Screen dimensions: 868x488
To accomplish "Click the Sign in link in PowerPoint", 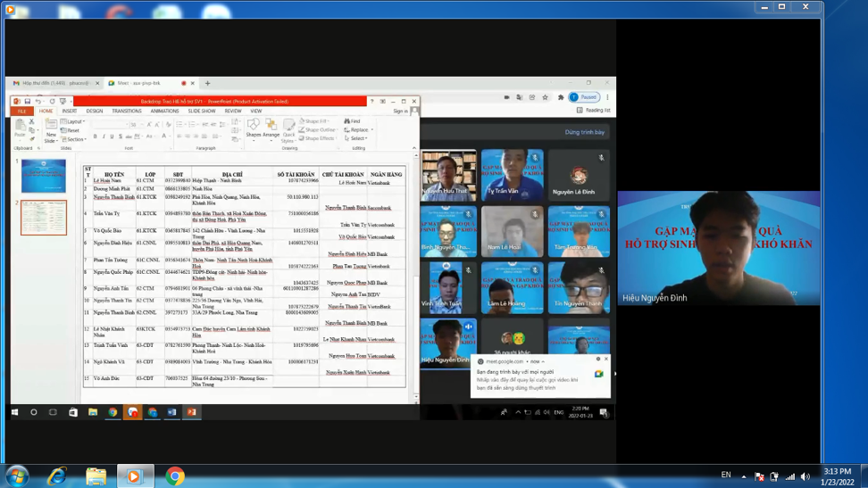I will click(400, 112).
